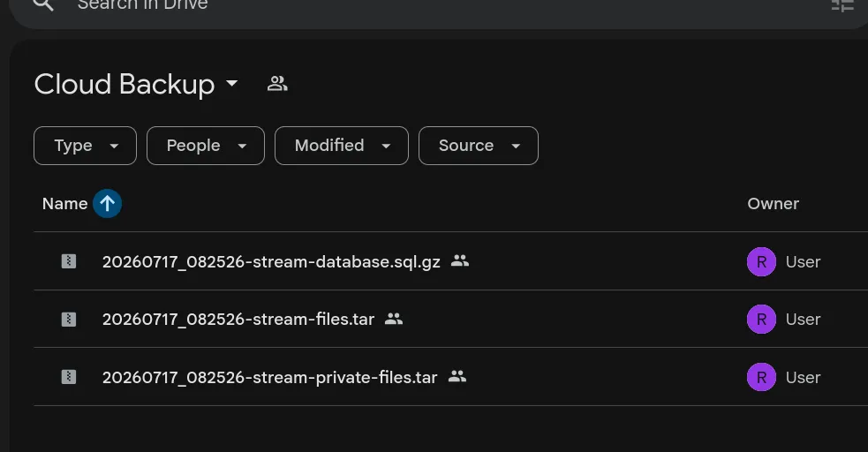The width and height of the screenshot is (868, 452).
Task: Open the Source filter dropdown
Action: (x=479, y=146)
